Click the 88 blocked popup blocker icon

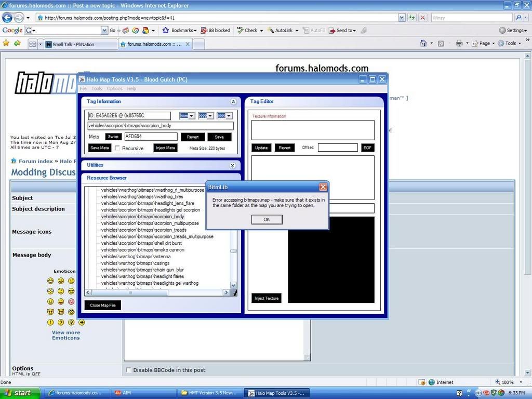pyautogui.click(x=216, y=30)
